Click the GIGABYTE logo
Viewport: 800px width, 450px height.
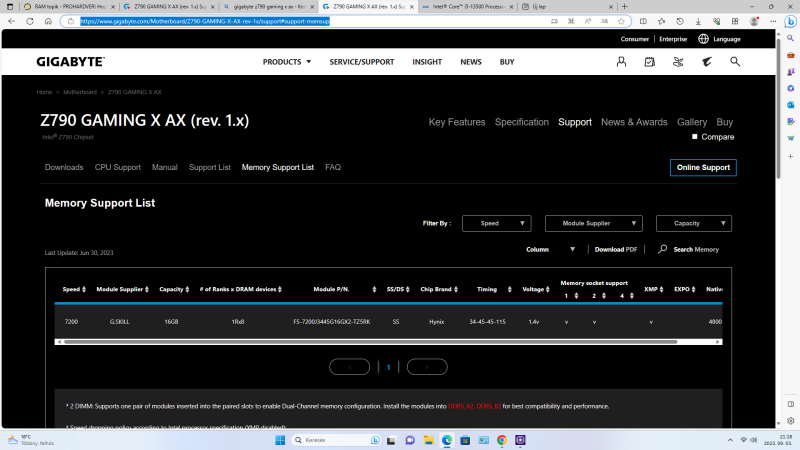(70, 62)
